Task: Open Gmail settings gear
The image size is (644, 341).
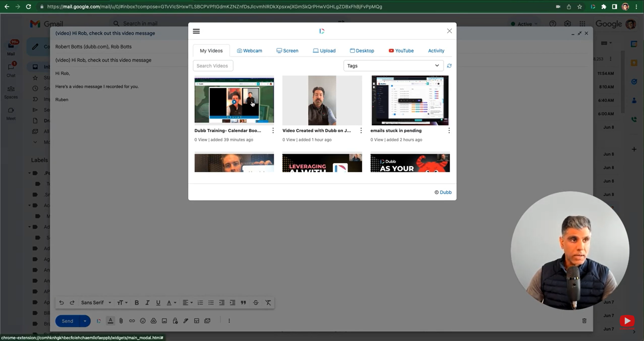Action: pos(568,24)
